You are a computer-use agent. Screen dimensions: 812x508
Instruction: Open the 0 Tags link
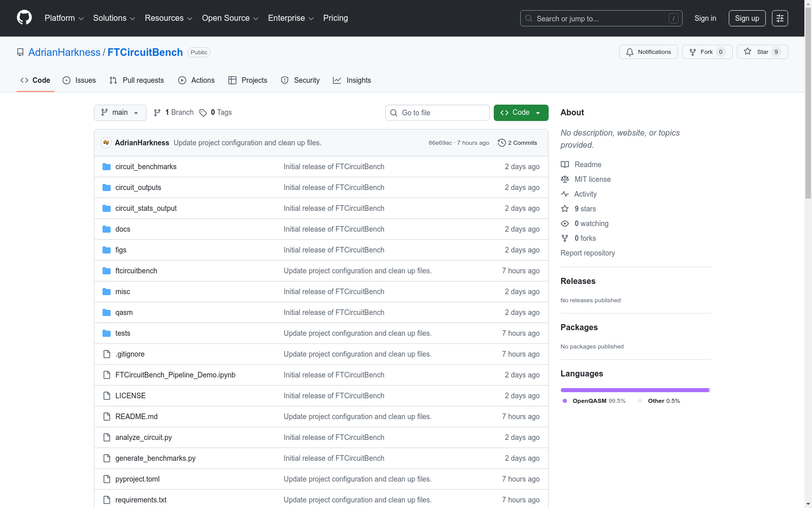tap(216, 113)
